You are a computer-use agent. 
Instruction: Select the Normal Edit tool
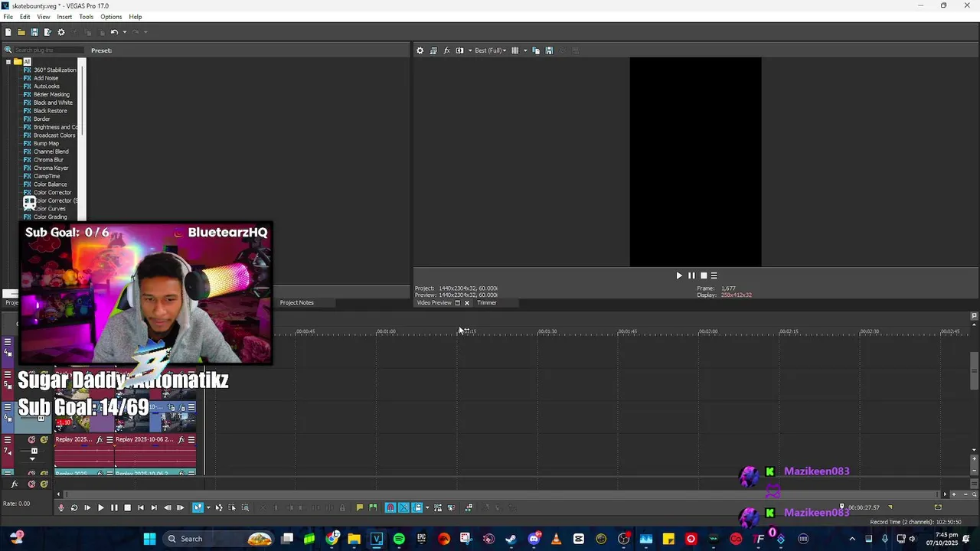[198, 507]
